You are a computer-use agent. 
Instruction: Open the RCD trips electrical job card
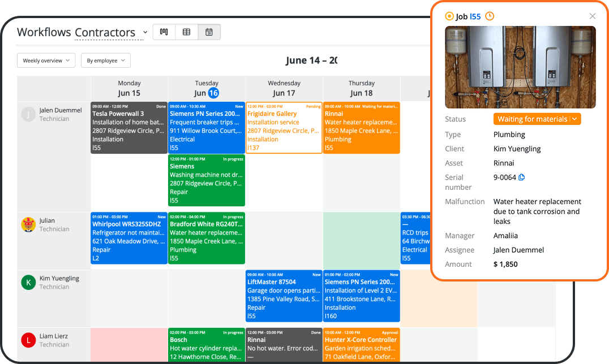[x=415, y=239]
